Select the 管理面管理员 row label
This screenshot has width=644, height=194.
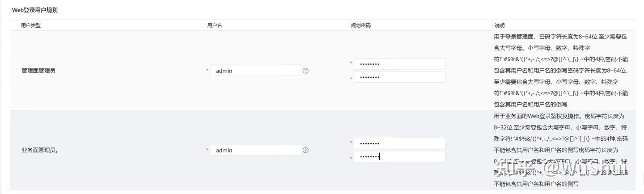click(38, 71)
